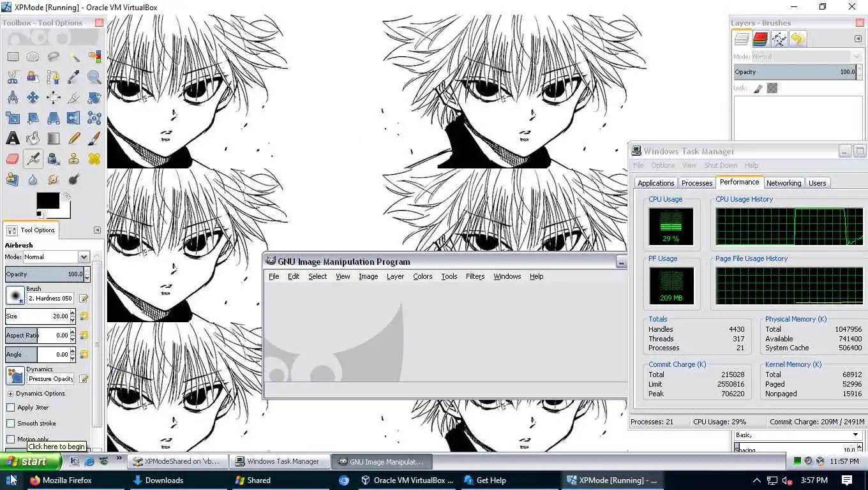Select the Zoom magnifier tool
This screenshot has width=868, height=490.
tap(94, 77)
